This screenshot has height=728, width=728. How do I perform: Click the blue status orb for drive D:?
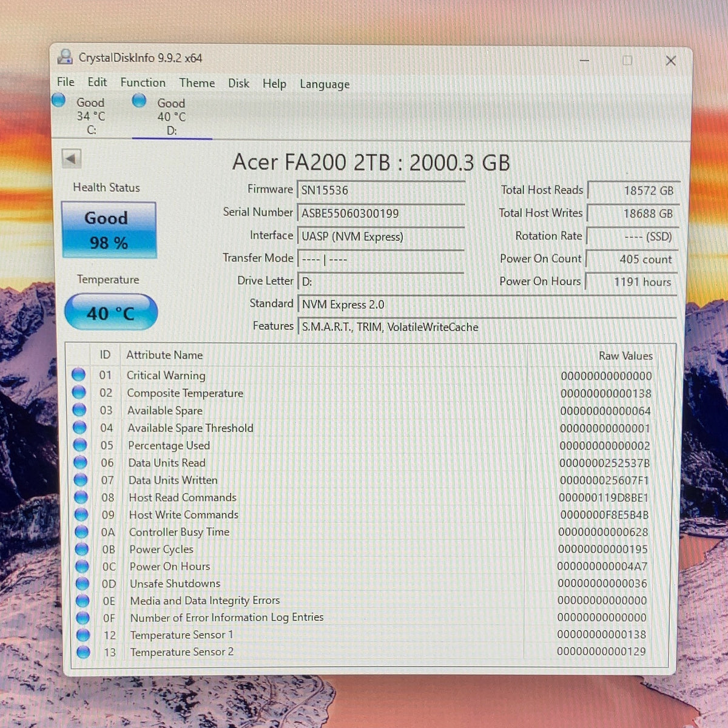click(140, 101)
